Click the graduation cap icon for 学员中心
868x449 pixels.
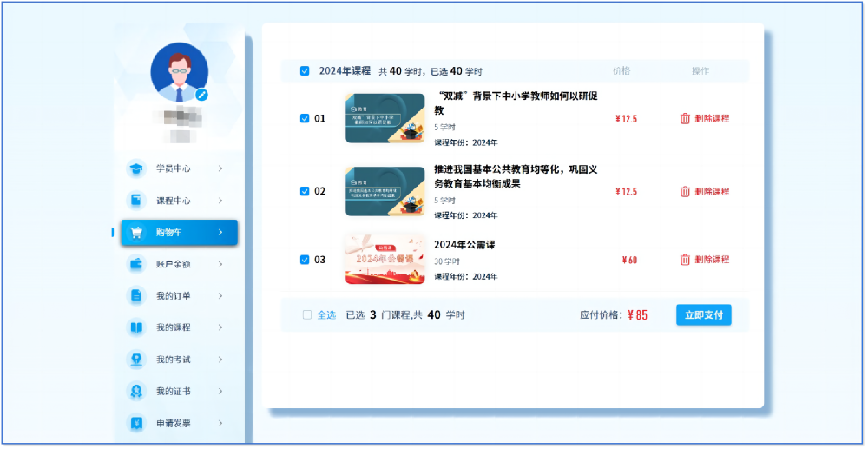pyautogui.click(x=135, y=168)
